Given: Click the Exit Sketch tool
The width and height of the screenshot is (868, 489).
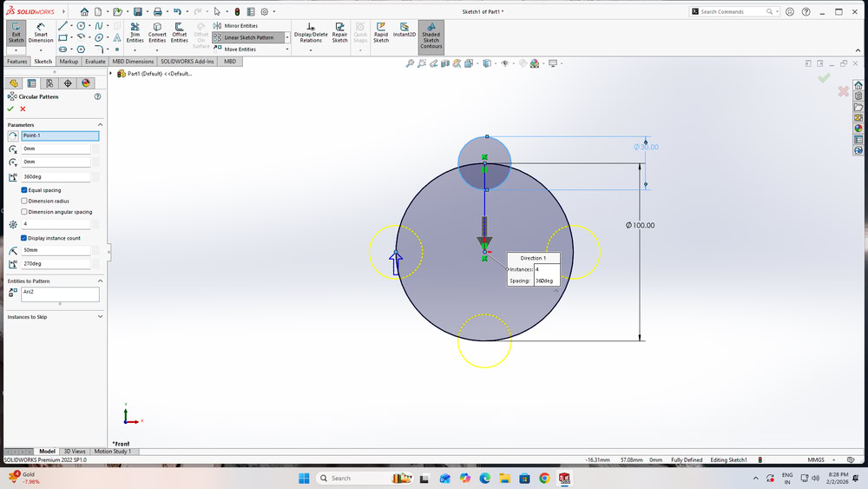Looking at the screenshot, I should click(x=16, y=33).
